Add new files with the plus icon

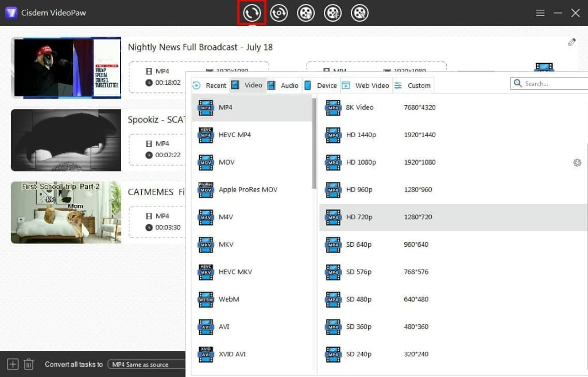point(11,364)
